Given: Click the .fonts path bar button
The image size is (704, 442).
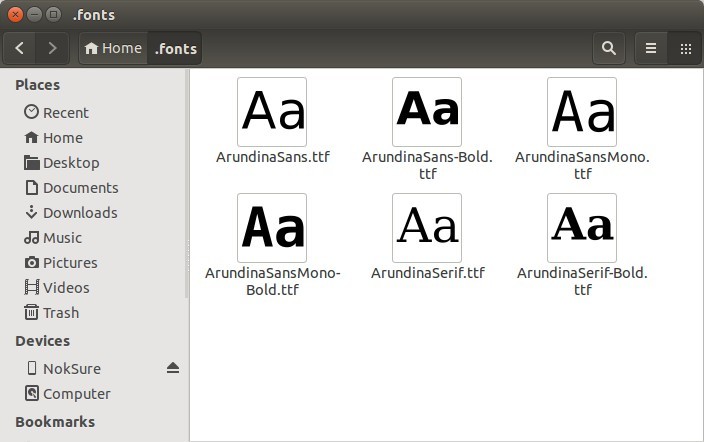Looking at the screenshot, I should 175,48.
